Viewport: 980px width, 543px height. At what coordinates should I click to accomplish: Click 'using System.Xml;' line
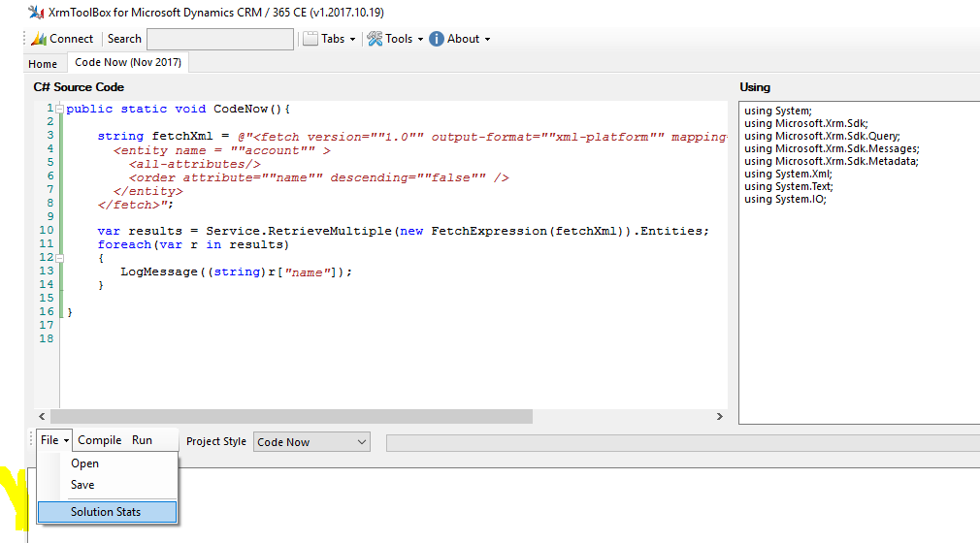tap(788, 174)
